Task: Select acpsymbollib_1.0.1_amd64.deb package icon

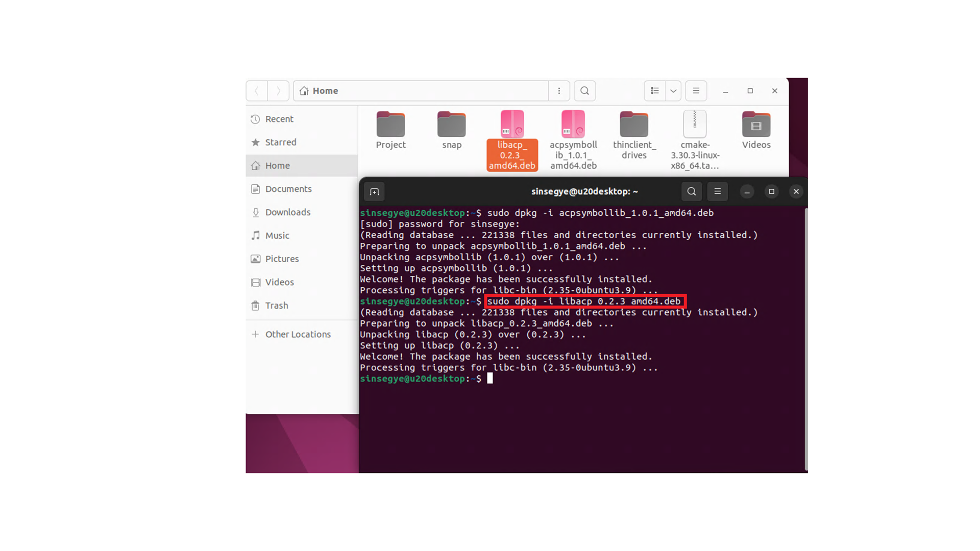Action: click(x=573, y=124)
